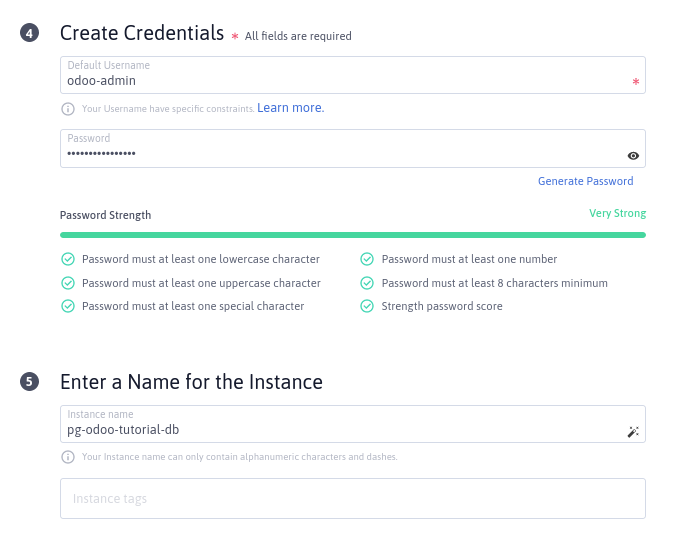Image resolution: width=679 pixels, height=541 pixels.
Task: Click the uppercase character check icon
Action: coord(68,283)
